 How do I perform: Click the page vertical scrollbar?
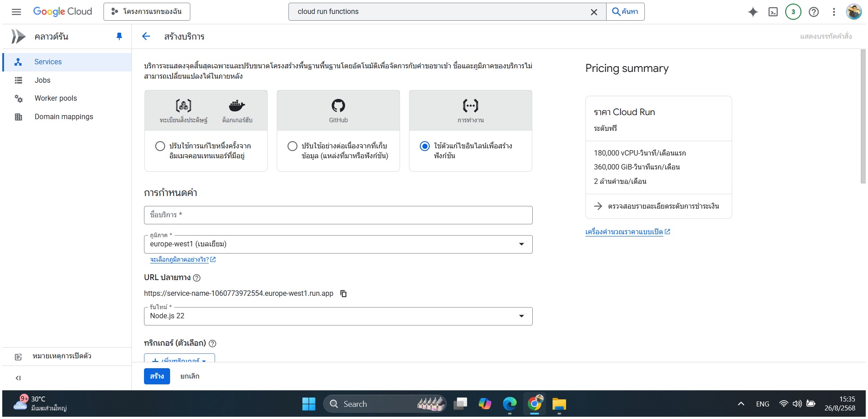(863, 116)
